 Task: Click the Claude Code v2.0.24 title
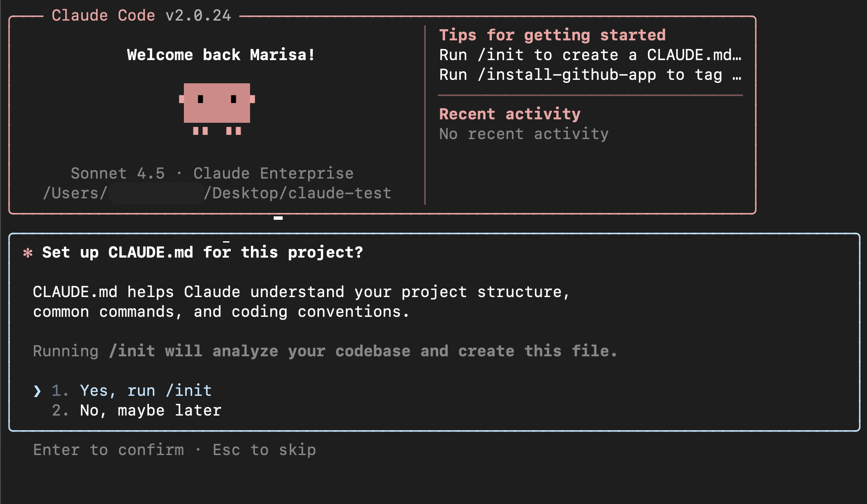[141, 16]
